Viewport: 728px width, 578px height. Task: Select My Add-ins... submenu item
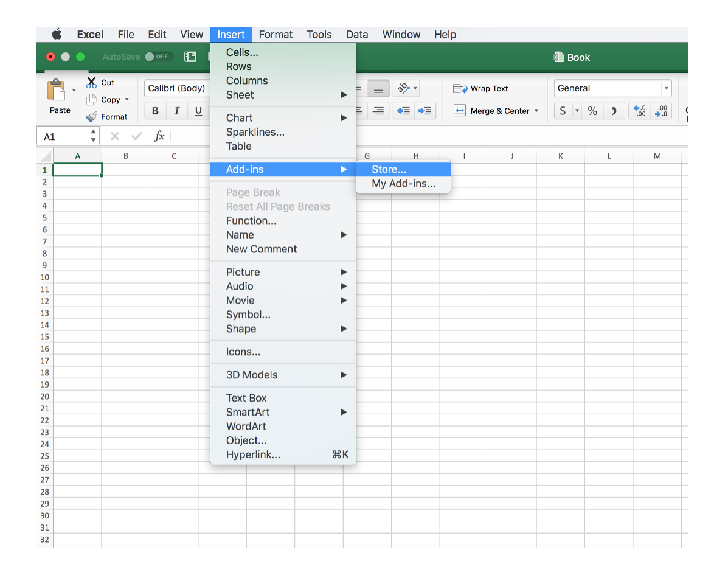pos(403,184)
